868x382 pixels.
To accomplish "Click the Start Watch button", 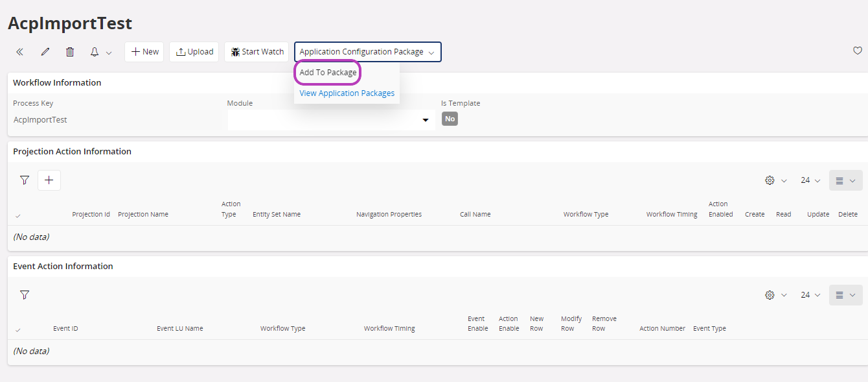I will [x=257, y=52].
